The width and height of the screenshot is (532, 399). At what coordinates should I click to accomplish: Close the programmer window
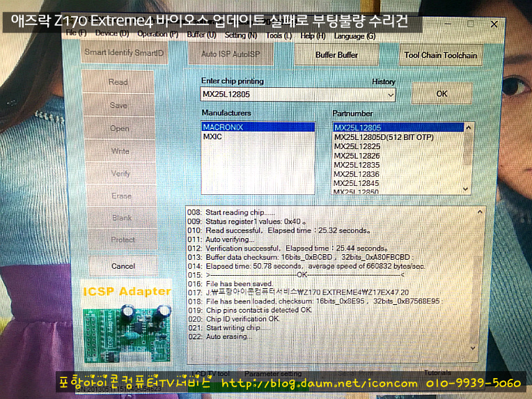(x=494, y=24)
